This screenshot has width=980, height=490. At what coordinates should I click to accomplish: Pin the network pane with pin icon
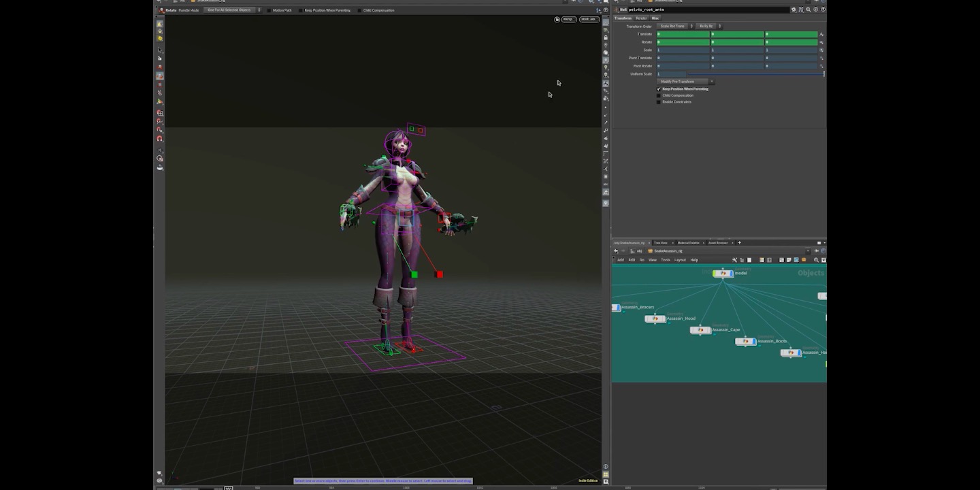pyautogui.click(x=816, y=250)
